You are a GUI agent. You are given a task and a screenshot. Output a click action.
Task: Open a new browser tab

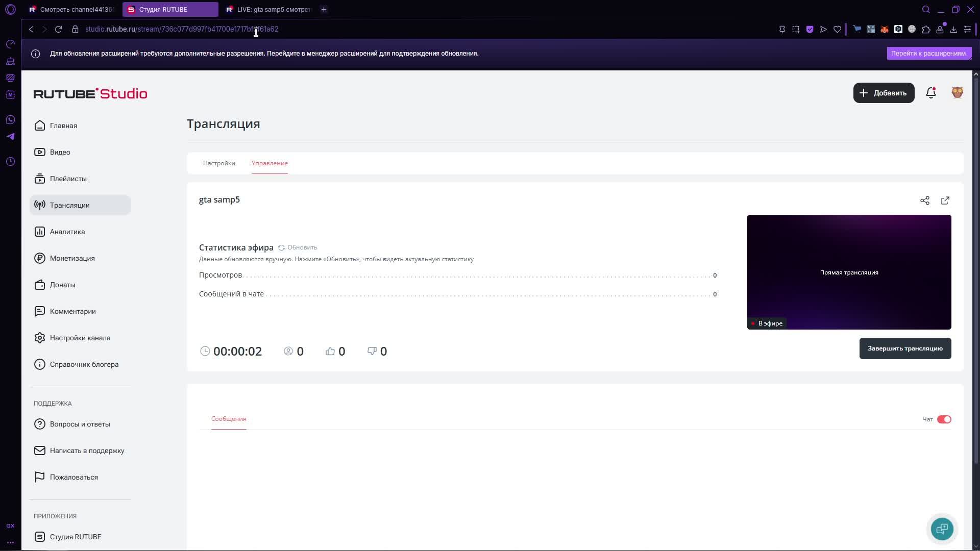(324, 9)
